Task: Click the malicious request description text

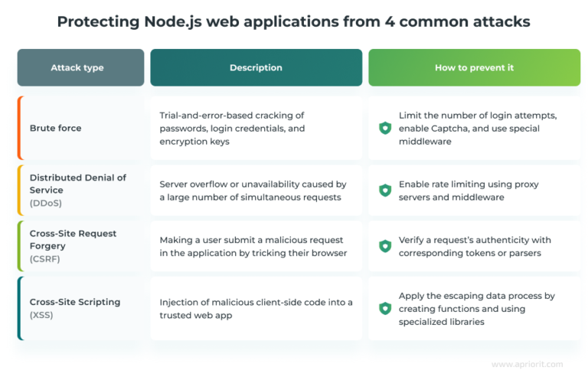Action: tap(252, 246)
